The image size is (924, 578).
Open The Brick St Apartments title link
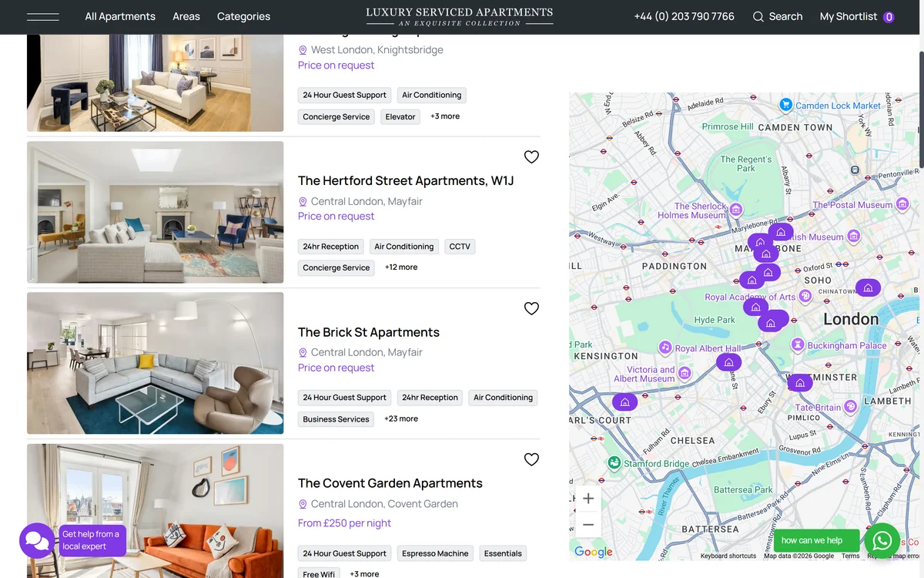tap(369, 332)
